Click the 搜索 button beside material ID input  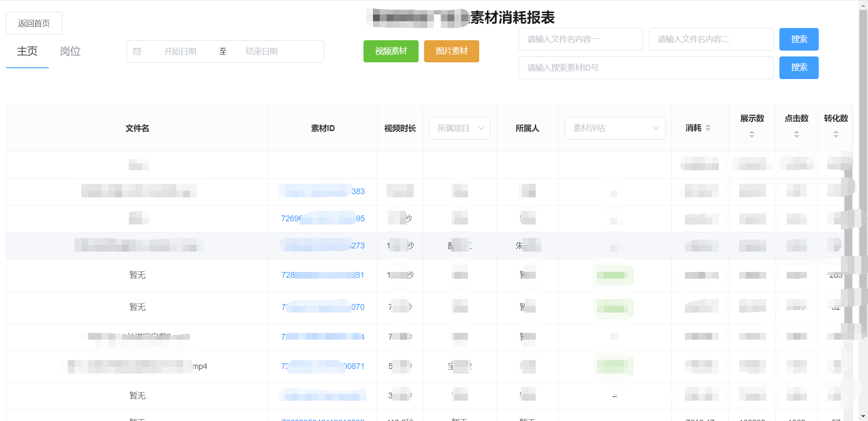tap(799, 68)
